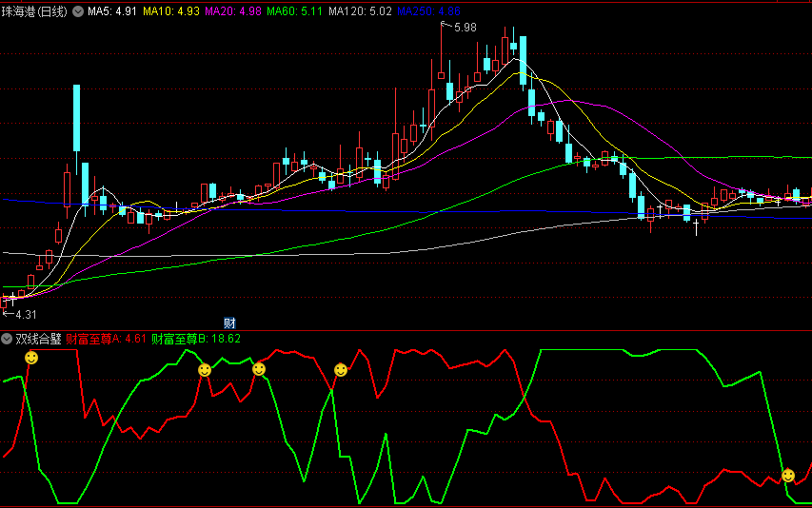This screenshot has height=508, width=812.
Task: Click the yellow MA10: 4.93 label
Action: [171, 11]
